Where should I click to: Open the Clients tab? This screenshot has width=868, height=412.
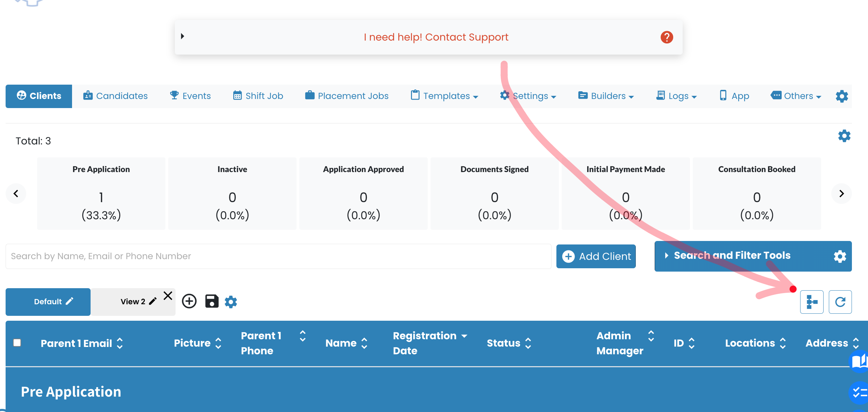coord(39,96)
